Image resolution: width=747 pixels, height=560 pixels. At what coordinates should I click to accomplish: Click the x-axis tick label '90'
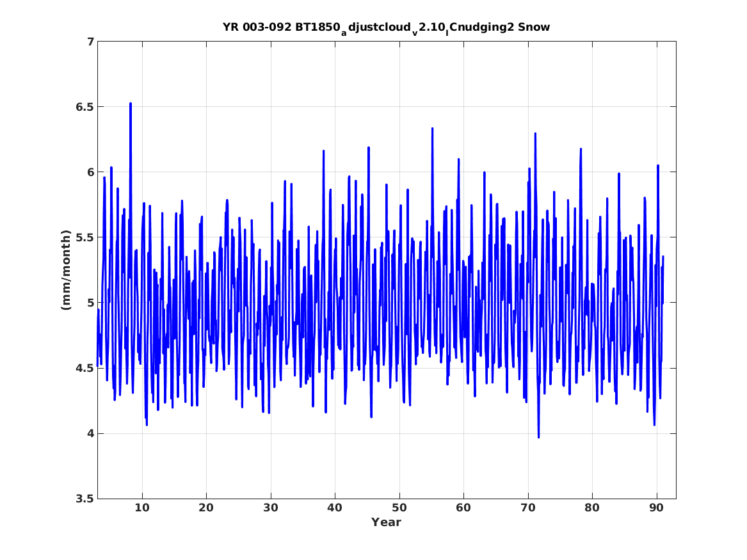(657, 508)
